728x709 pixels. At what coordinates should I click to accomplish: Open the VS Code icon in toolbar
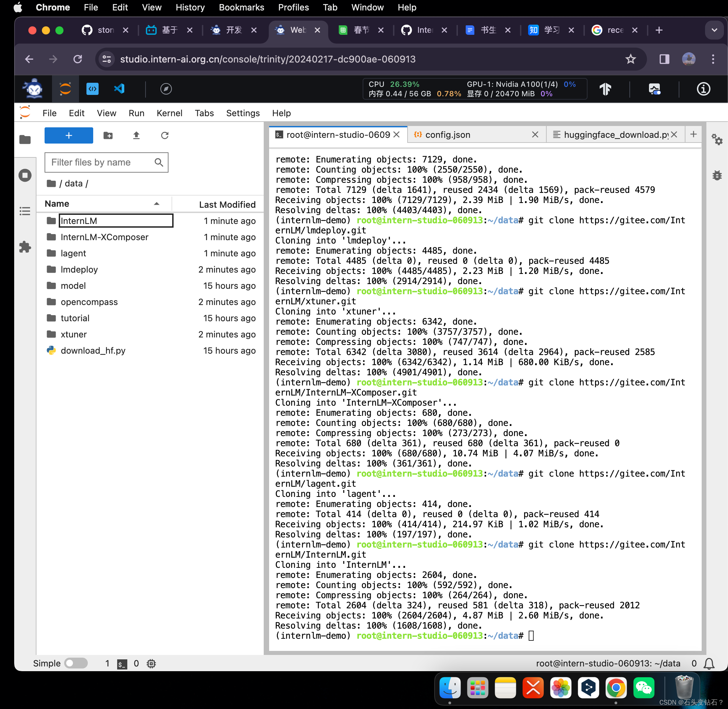click(x=119, y=88)
